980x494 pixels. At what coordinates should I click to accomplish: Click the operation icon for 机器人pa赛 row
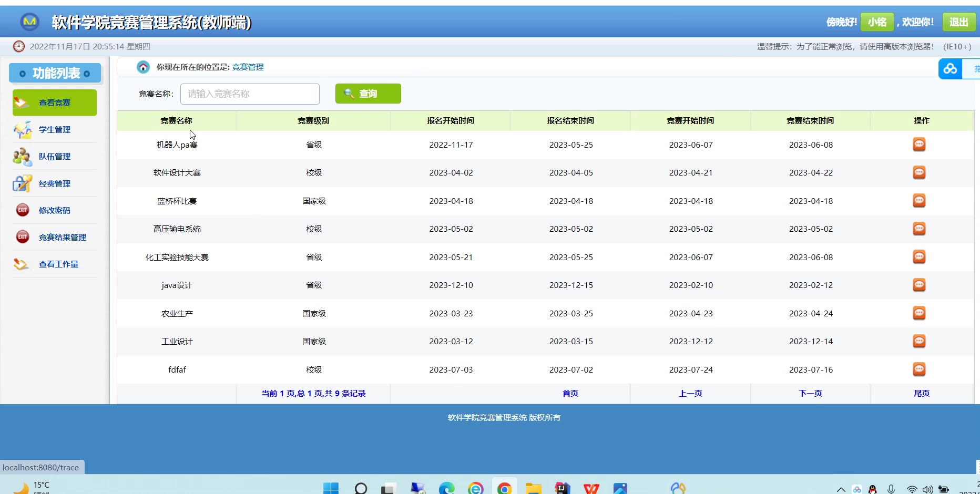tap(918, 145)
